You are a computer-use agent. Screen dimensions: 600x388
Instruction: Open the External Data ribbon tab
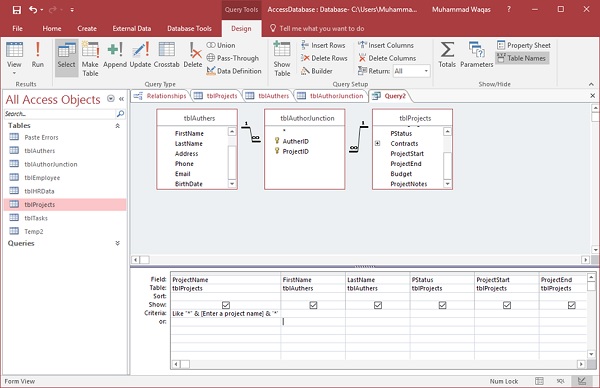(x=132, y=28)
